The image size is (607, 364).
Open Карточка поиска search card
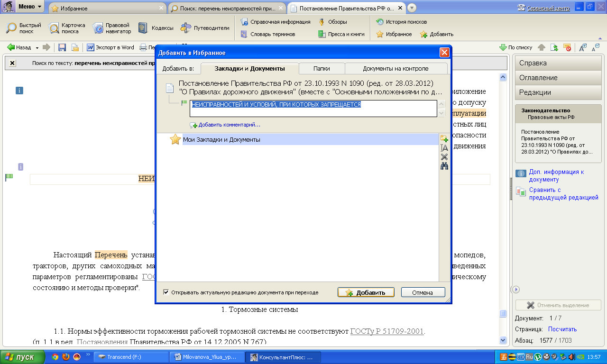(x=66, y=28)
